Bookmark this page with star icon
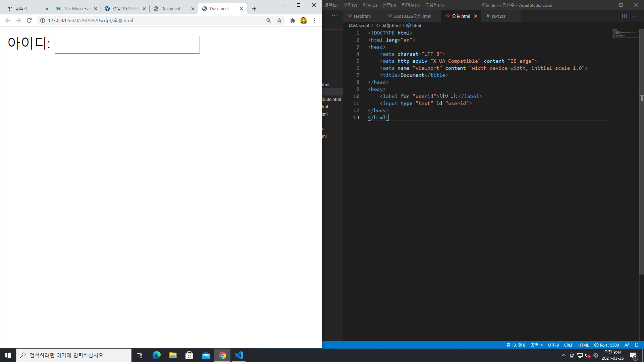 pyautogui.click(x=279, y=20)
